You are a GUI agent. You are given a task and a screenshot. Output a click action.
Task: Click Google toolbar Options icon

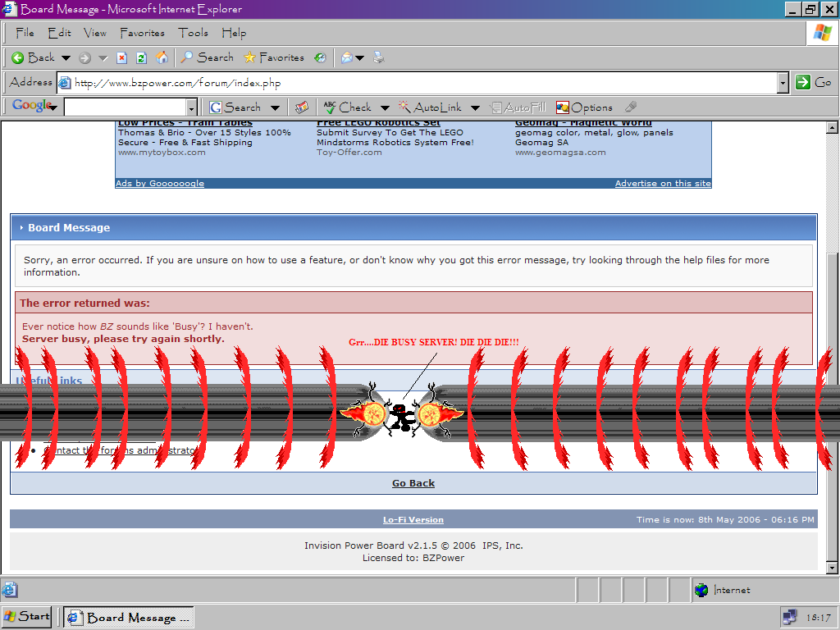584,107
